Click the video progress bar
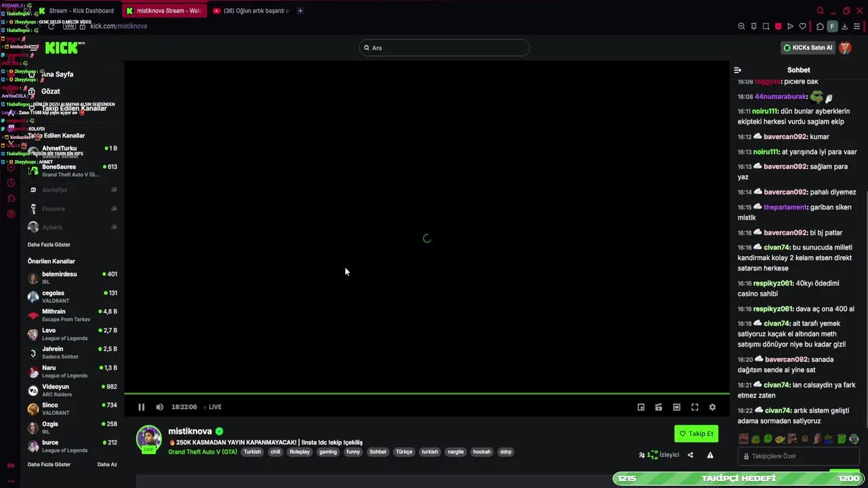868x488 pixels. (x=427, y=394)
